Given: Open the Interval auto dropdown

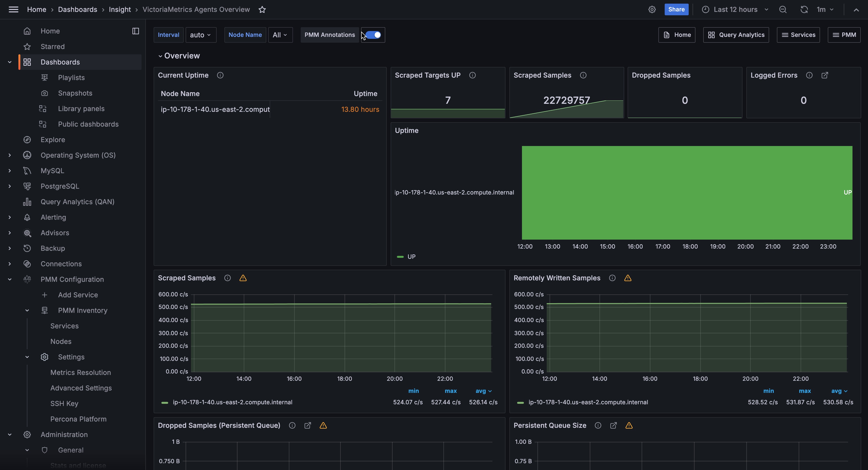Looking at the screenshot, I should (x=200, y=35).
